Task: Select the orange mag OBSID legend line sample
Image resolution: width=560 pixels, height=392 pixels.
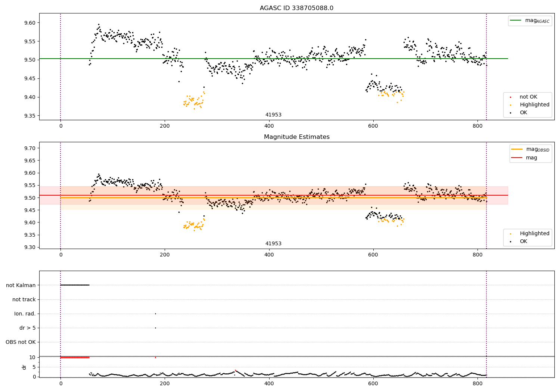Action: 517,149
